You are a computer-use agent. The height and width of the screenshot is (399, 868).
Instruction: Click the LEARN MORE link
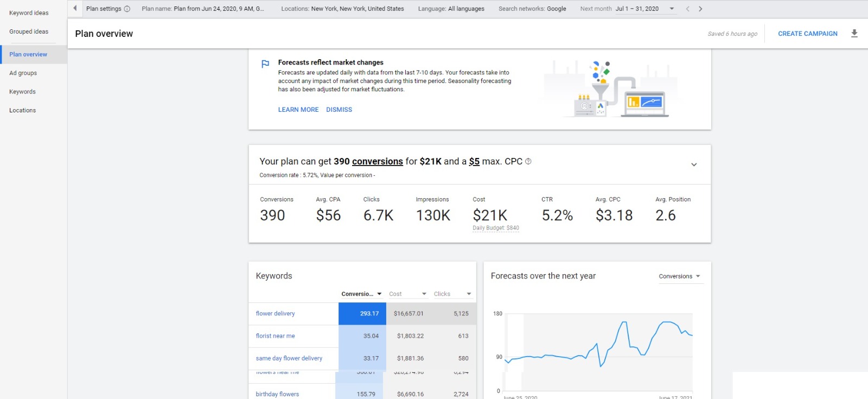(298, 110)
